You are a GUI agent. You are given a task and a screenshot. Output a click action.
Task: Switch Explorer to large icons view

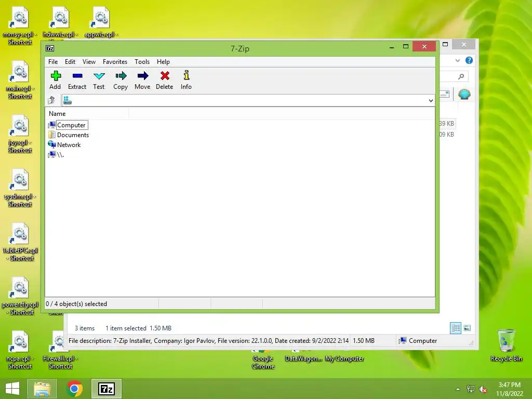coord(467,328)
